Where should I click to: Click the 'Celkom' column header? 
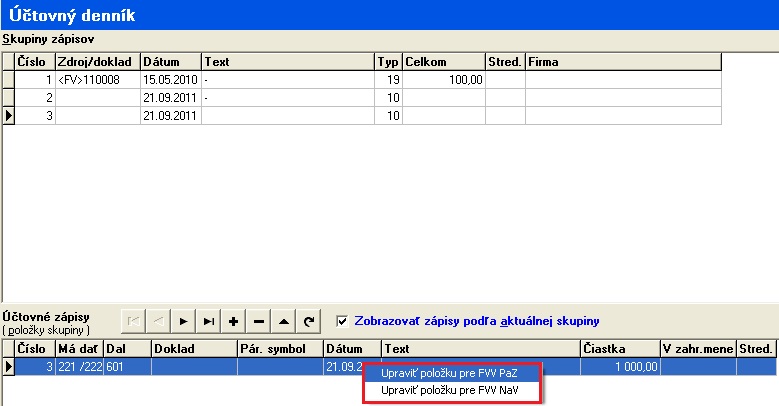(443, 62)
